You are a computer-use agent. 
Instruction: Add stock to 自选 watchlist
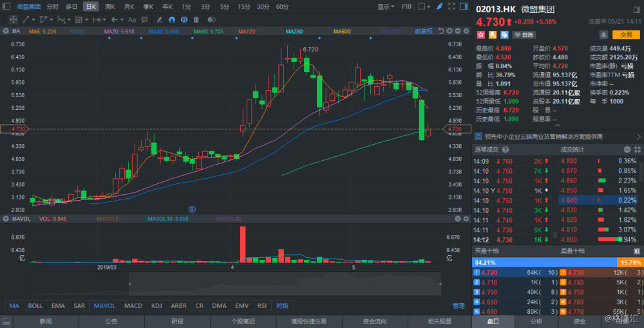pos(524,35)
